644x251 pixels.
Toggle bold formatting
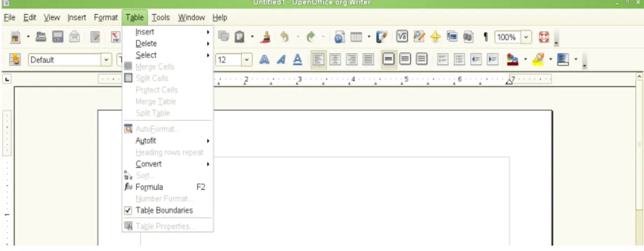(x=265, y=60)
